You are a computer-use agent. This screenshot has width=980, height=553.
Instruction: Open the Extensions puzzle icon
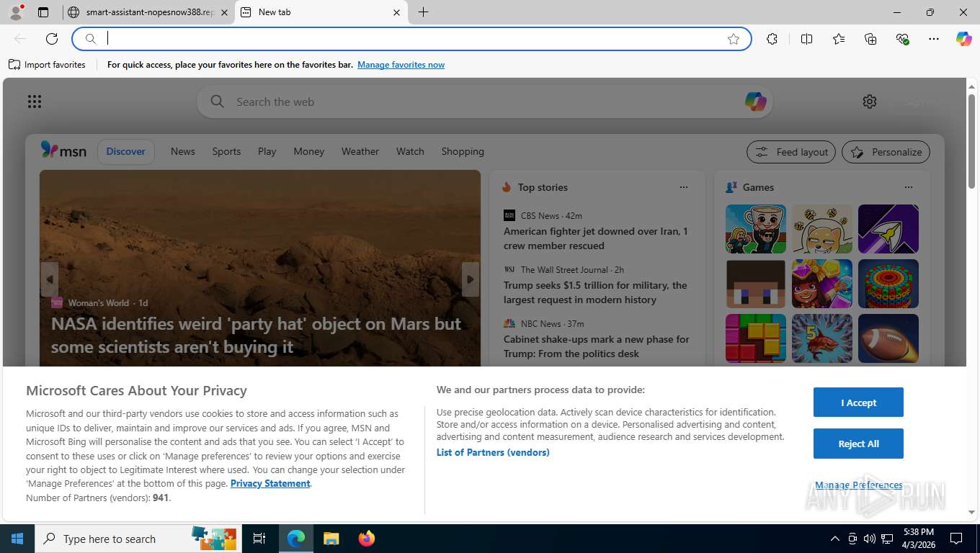[772, 39]
